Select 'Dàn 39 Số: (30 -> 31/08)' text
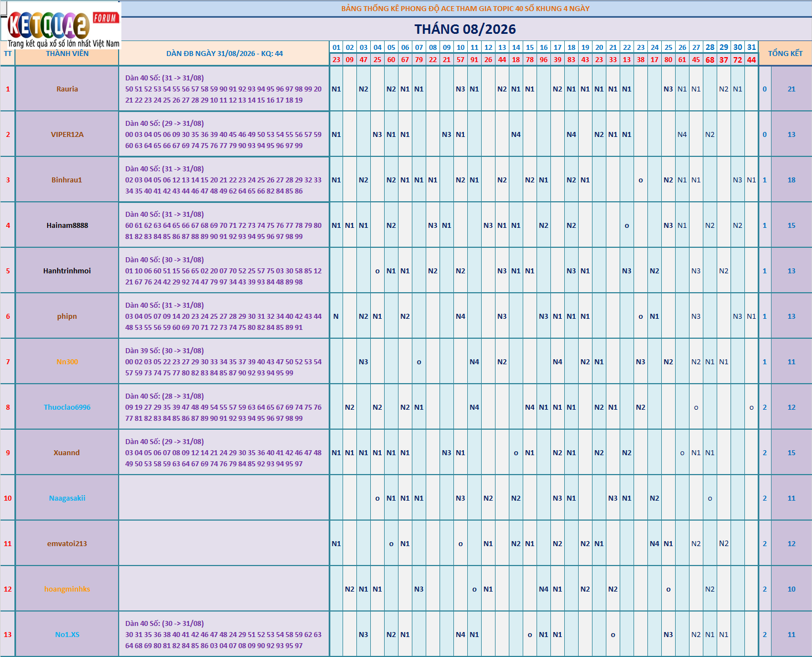This screenshot has width=812, height=657. tap(165, 351)
